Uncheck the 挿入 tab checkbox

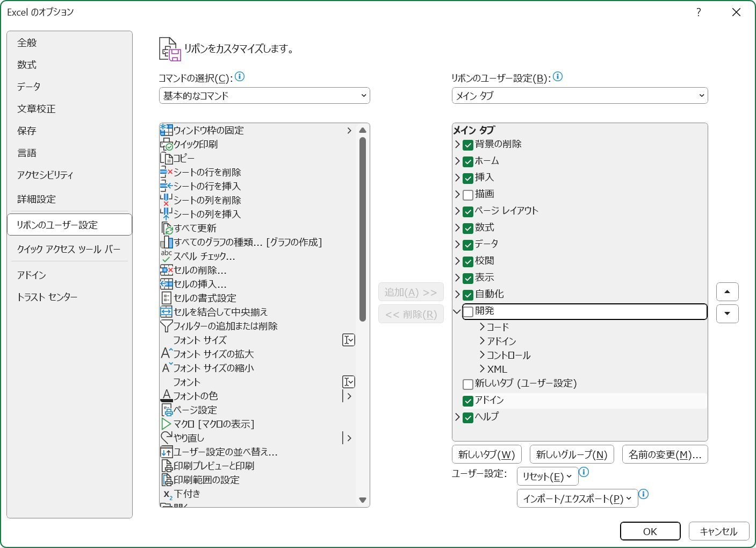click(x=468, y=178)
